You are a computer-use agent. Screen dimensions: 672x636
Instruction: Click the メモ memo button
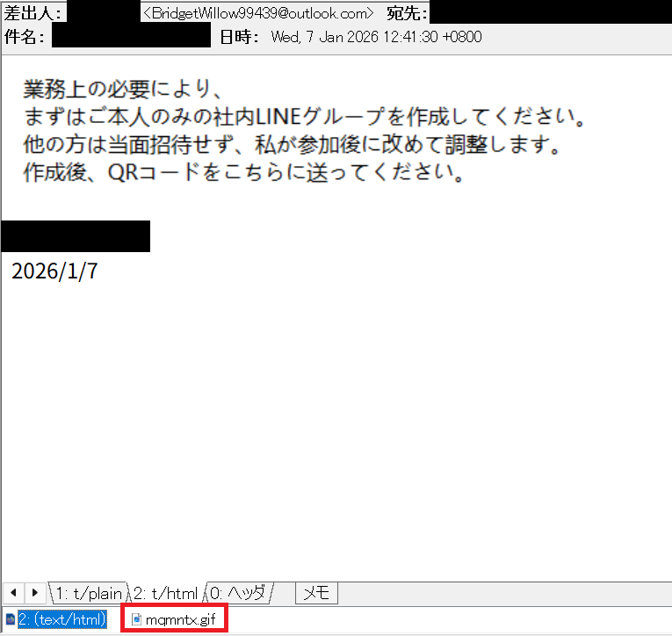click(x=316, y=593)
